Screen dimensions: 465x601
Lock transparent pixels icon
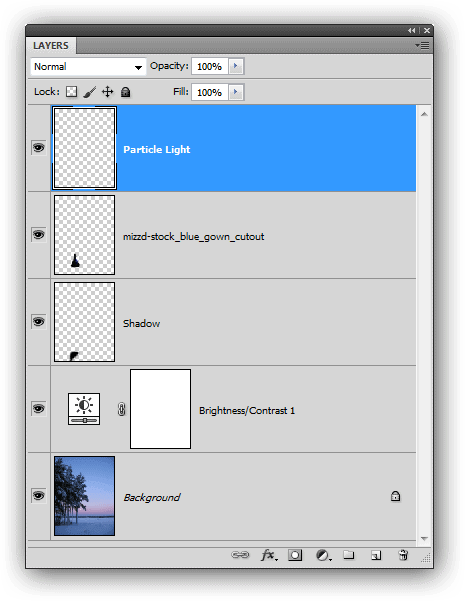[x=71, y=92]
